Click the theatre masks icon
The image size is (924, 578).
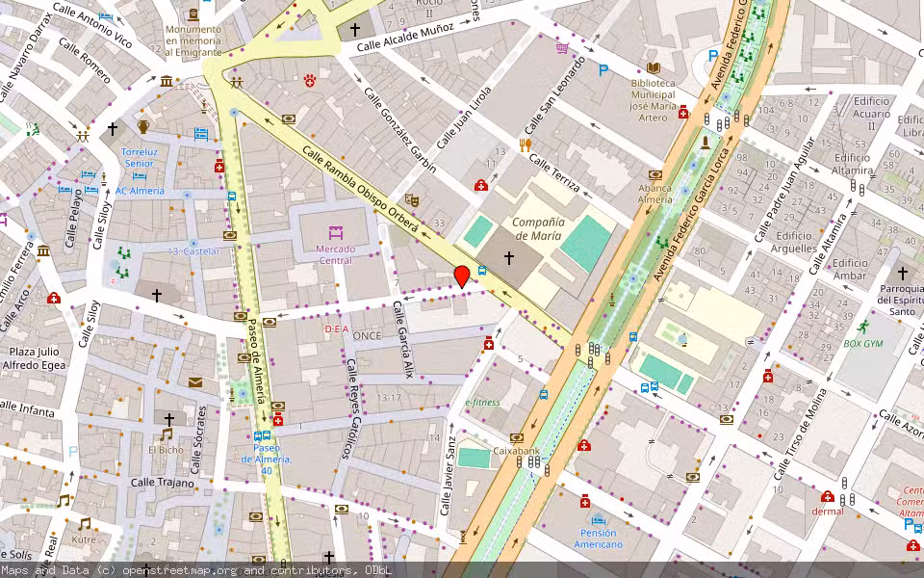pos(412,199)
